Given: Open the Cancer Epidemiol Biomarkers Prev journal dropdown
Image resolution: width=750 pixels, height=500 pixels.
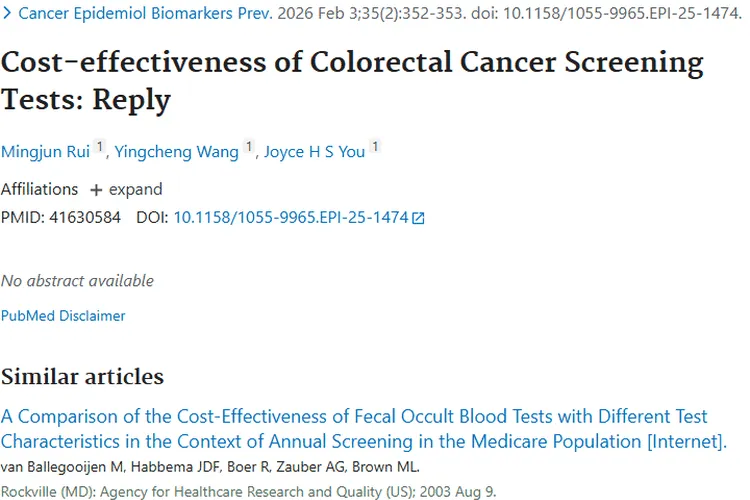Looking at the screenshot, I should click(x=136, y=15).
